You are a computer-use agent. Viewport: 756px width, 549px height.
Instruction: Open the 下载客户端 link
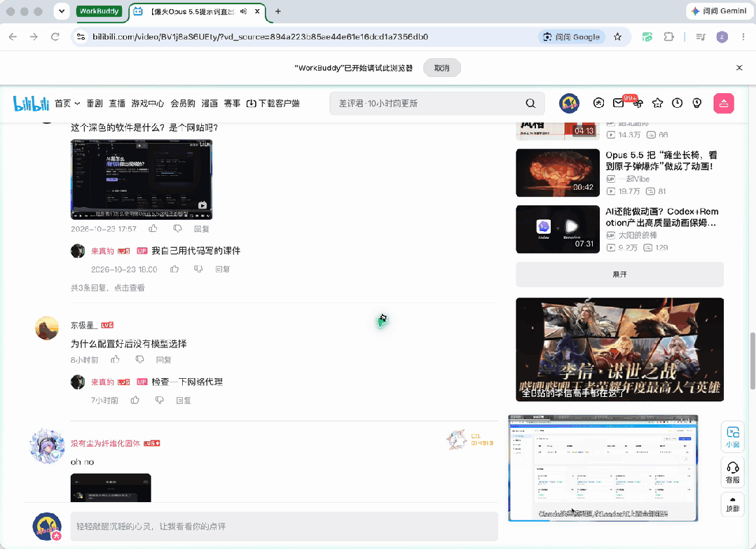click(273, 103)
